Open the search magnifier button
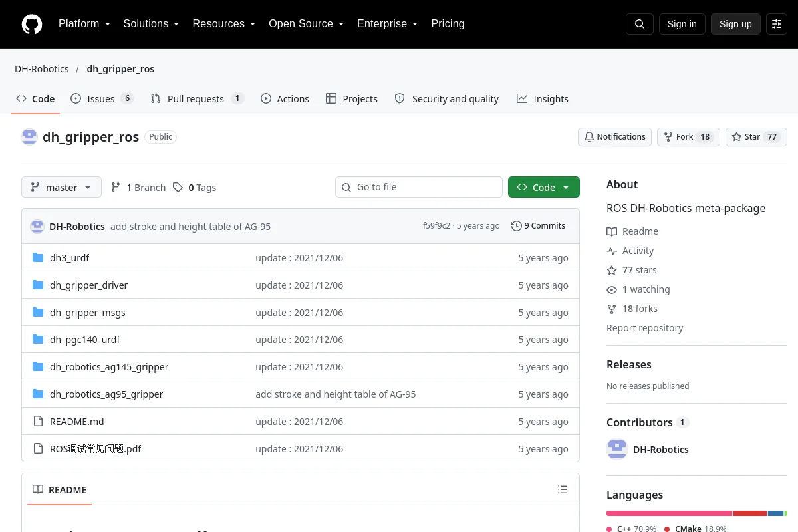Image resolution: width=798 pixels, height=532 pixels. pos(640,24)
